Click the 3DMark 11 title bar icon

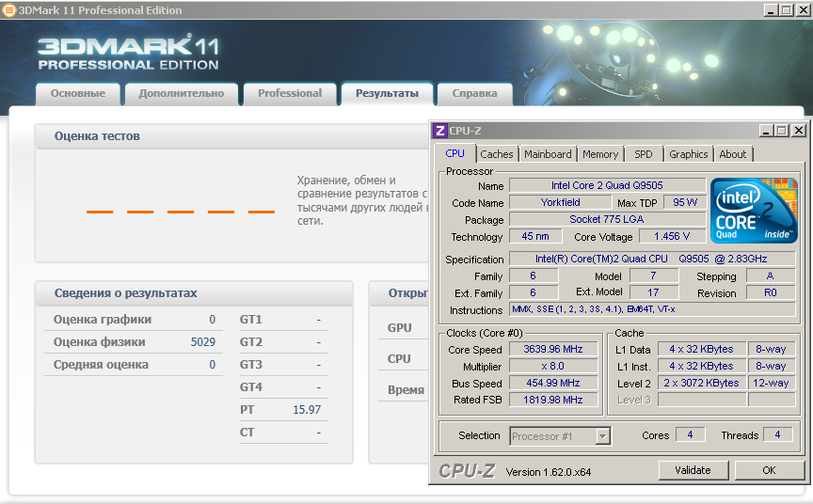8,9
